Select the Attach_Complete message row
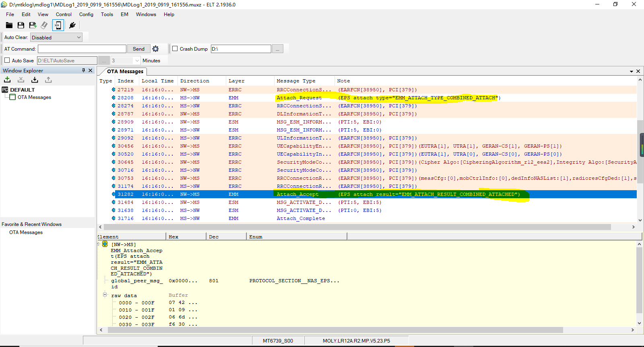Image resolution: width=644 pixels, height=347 pixels. 367,218
